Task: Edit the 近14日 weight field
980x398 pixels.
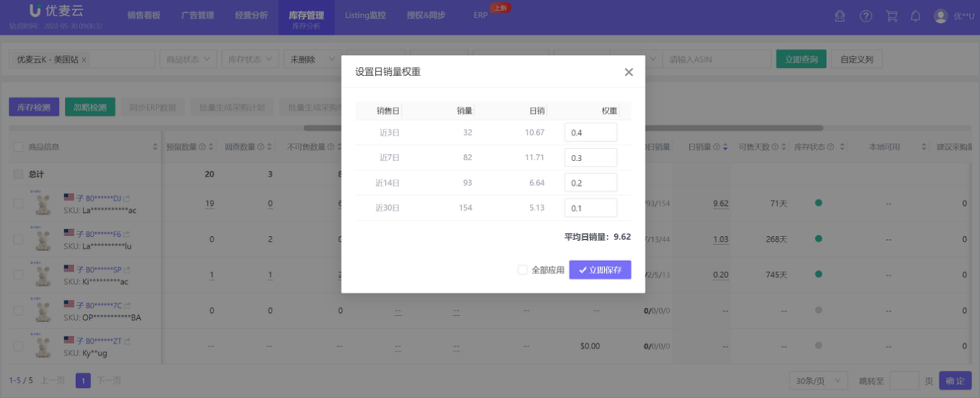Action: pyautogui.click(x=591, y=183)
